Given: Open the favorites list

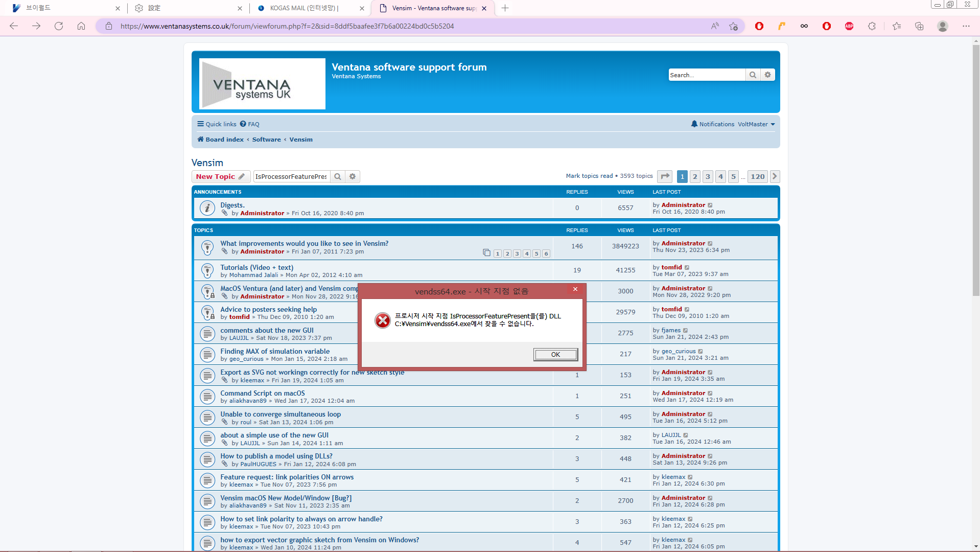Looking at the screenshot, I should click(897, 26).
